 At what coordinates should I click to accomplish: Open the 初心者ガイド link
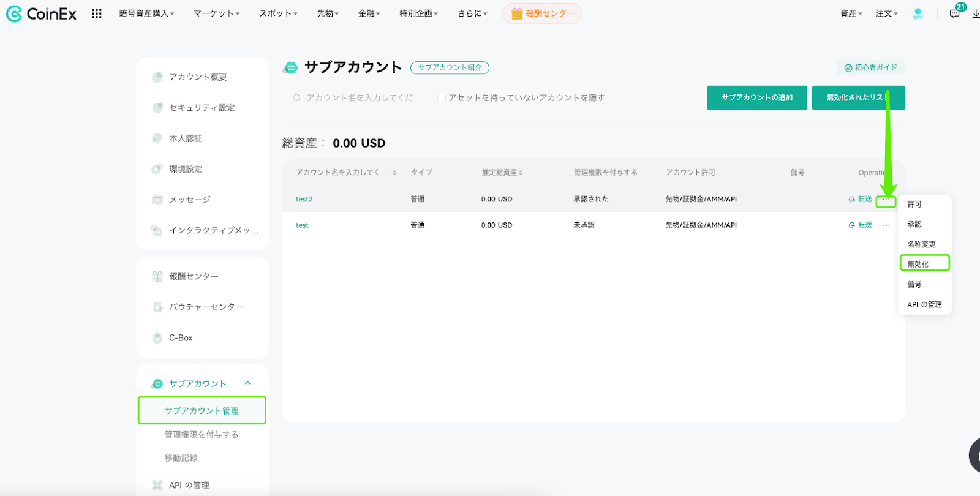(x=870, y=67)
